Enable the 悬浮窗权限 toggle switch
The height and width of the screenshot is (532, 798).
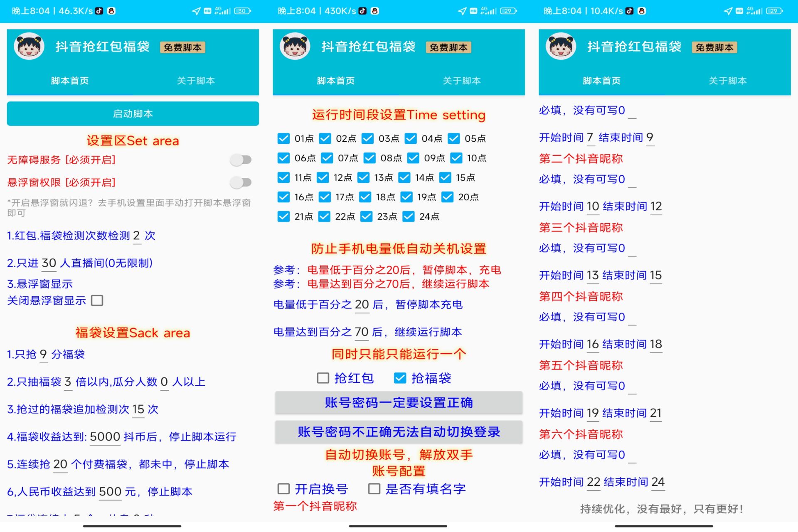click(x=240, y=182)
